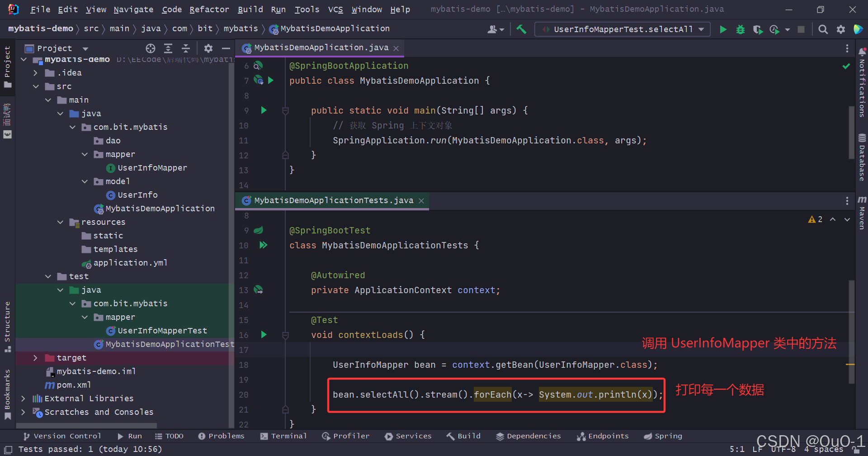
Task: Jump to previous highlighted warning arrow
Action: click(x=833, y=219)
